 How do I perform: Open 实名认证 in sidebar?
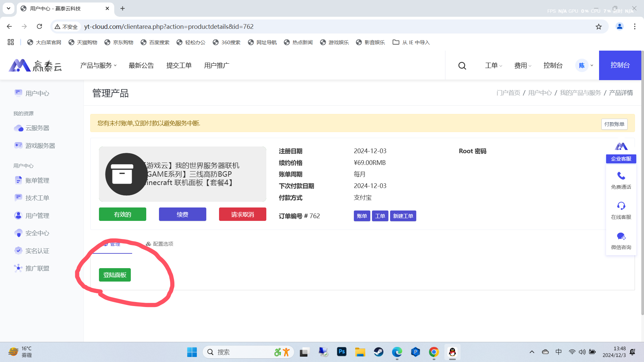pos(32,251)
